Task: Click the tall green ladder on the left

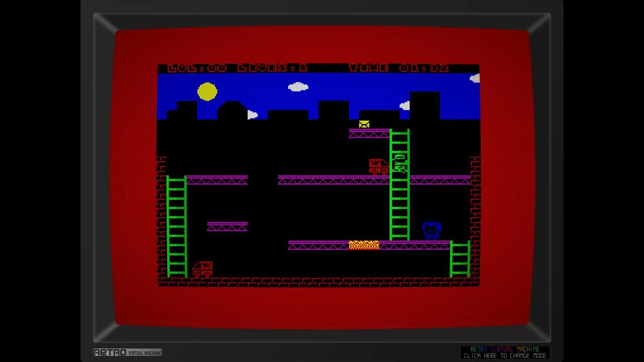Action: click(177, 227)
